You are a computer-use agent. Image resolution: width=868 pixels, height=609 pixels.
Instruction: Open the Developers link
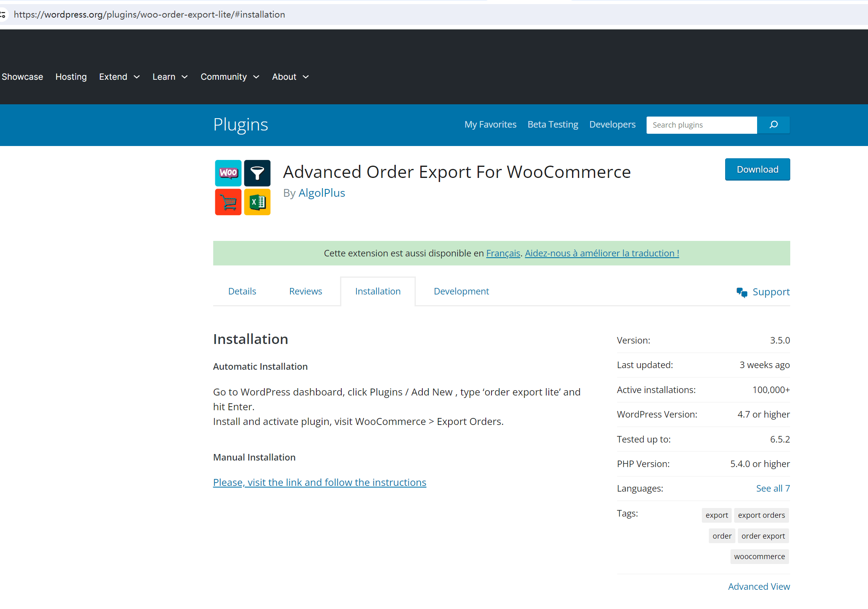click(612, 124)
